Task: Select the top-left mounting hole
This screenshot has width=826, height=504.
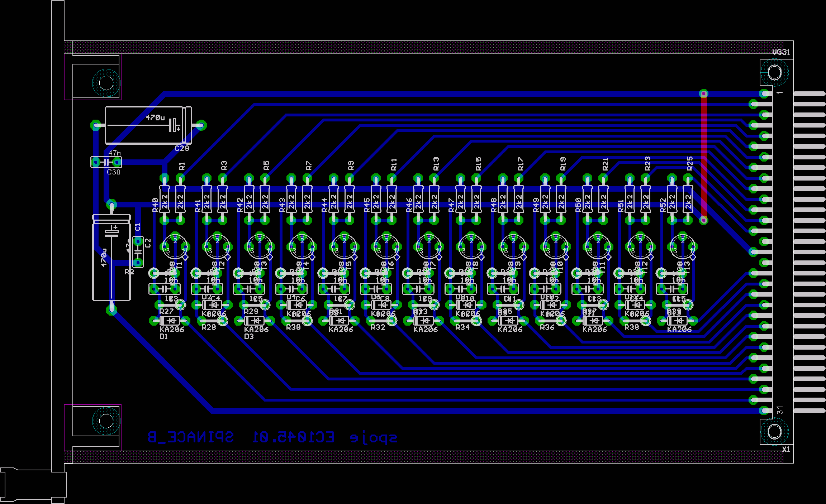Action: (106, 83)
